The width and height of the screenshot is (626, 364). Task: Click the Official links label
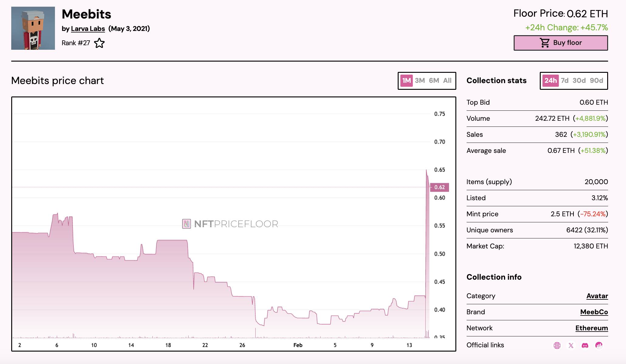tap(485, 345)
